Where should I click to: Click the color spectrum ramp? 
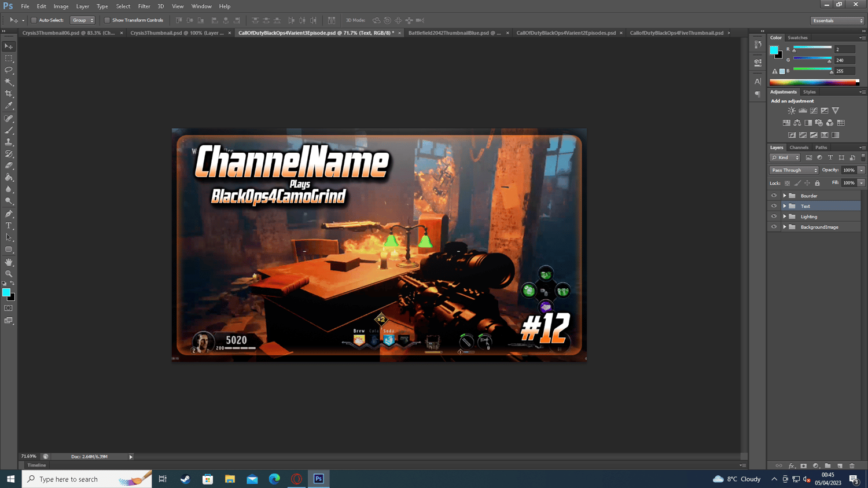tap(814, 82)
